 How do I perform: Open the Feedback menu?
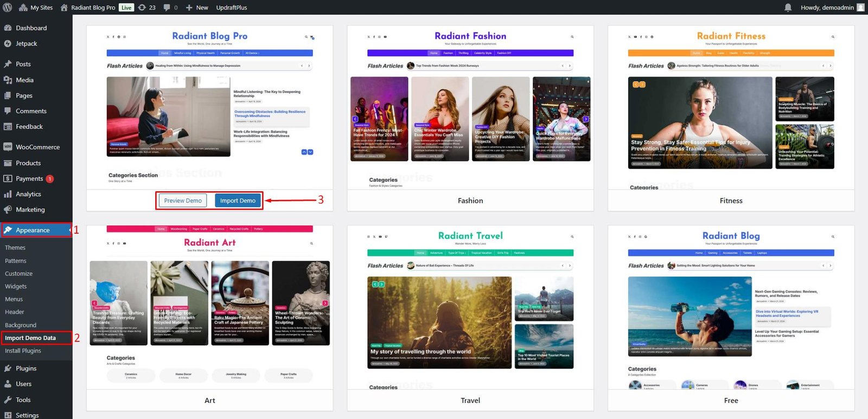coord(29,127)
